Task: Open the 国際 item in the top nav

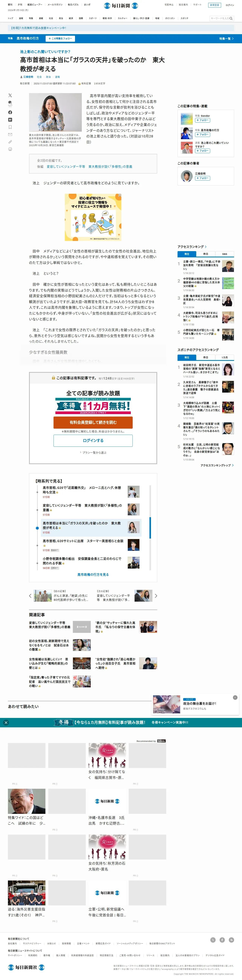Action: coord(81,18)
